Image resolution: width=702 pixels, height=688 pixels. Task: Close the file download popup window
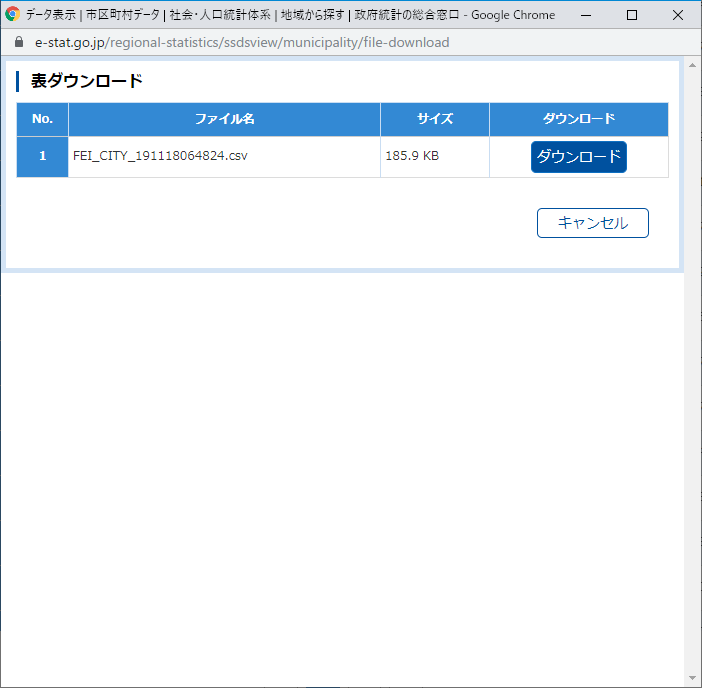pyautogui.click(x=678, y=15)
